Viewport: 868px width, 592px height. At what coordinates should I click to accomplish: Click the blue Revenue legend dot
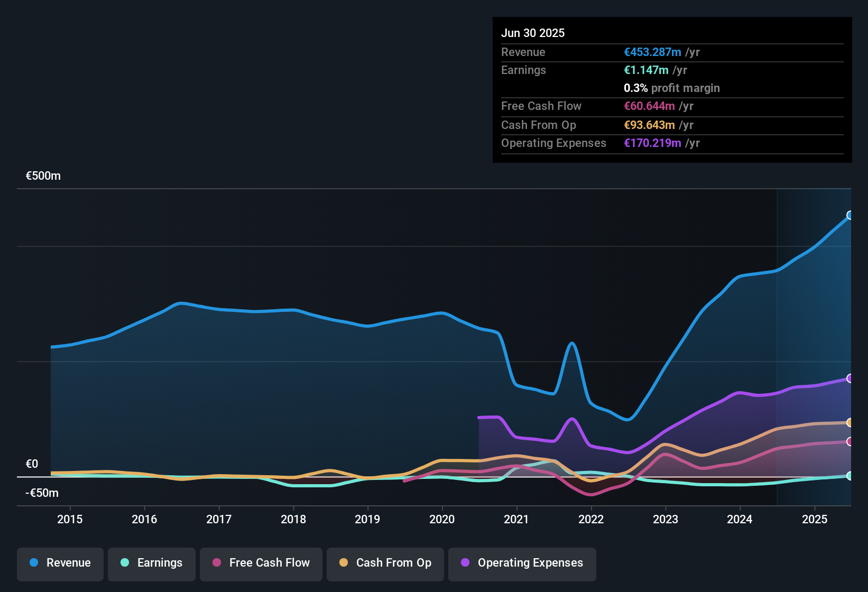pos(34,563)
